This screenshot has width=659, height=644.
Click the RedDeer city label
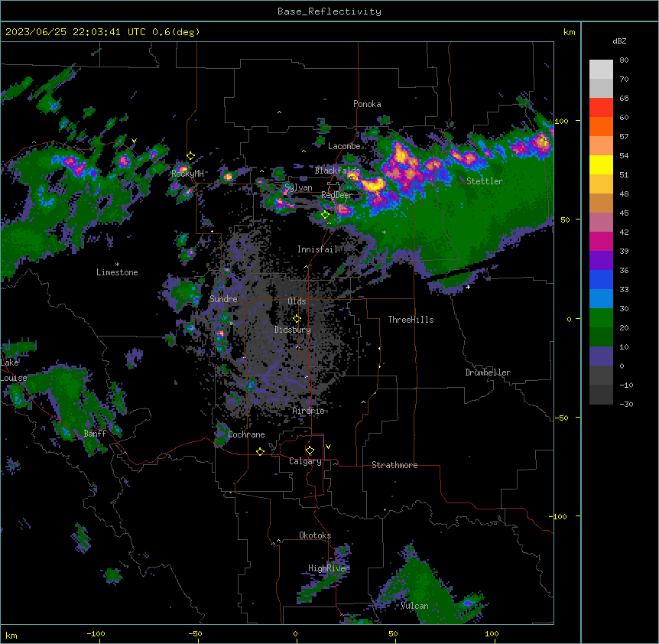(337, 195)
